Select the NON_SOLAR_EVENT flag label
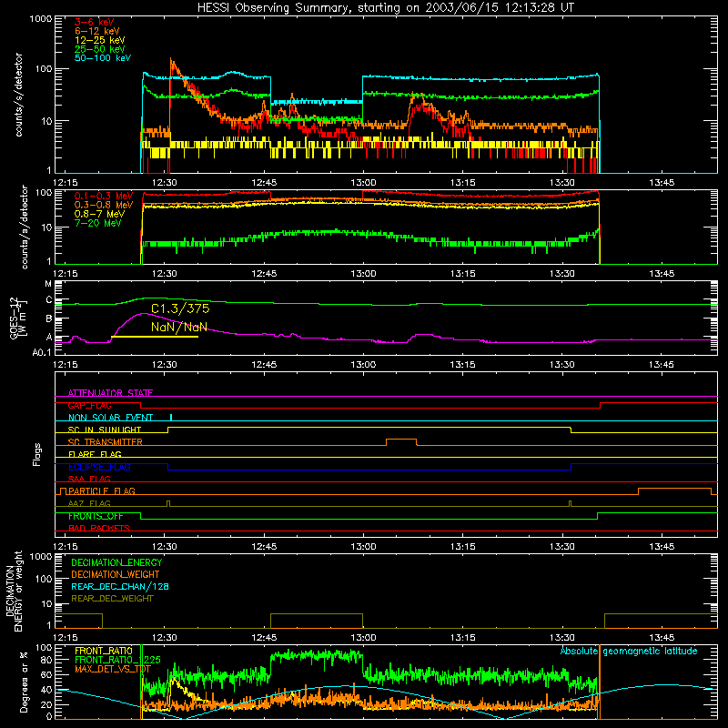 pyautogui.click(x=110, y=418)
